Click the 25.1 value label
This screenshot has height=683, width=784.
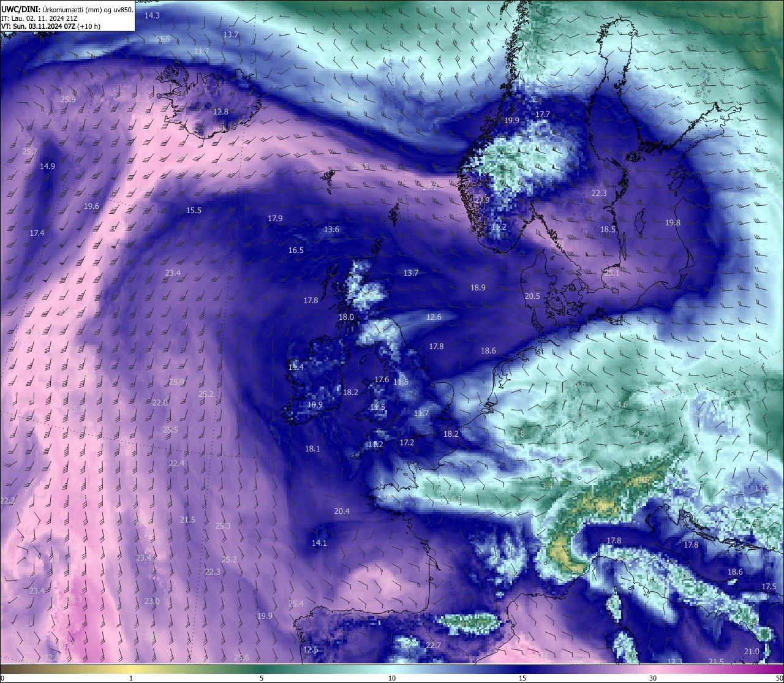611,273
